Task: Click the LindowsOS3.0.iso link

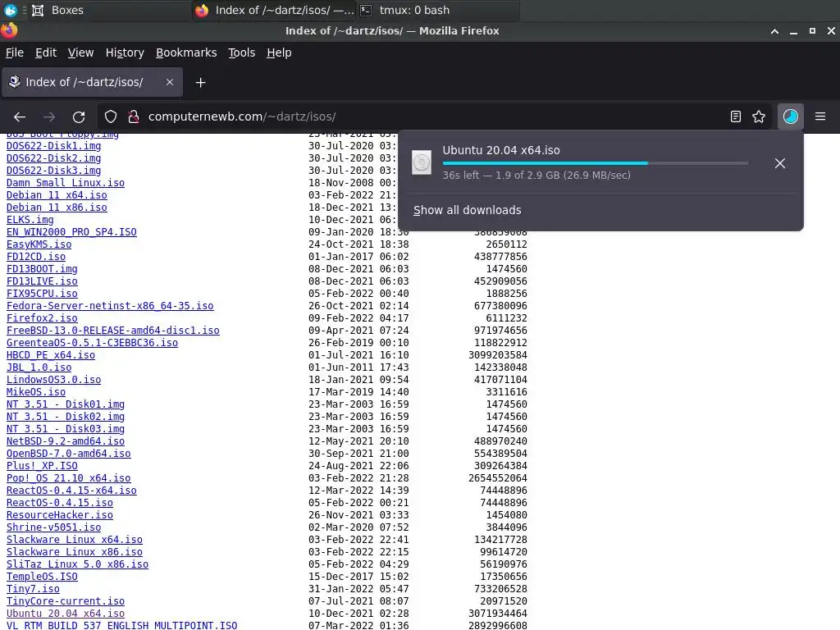Action: tap(53, 380)
